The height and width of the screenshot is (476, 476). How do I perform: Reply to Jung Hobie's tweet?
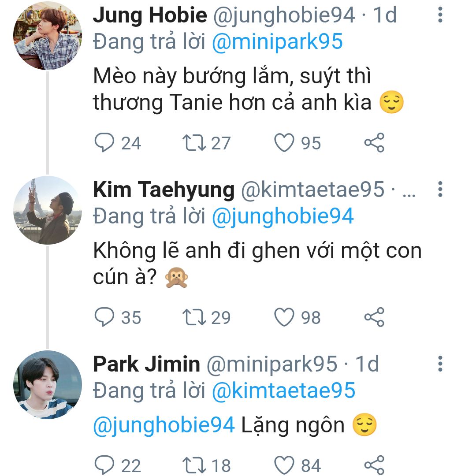tap(104, 143)
